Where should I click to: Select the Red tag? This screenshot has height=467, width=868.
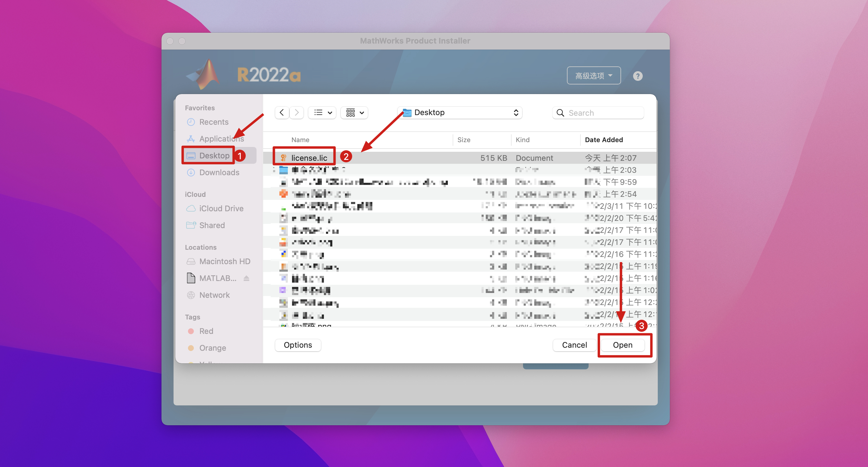click(x=206, y=331)
